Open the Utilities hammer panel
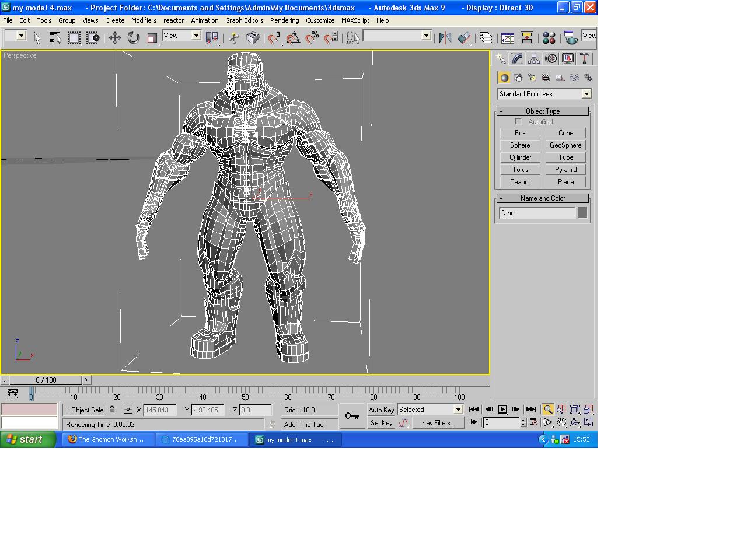Image resolution: width=747 pixels, height=560 pixels. 584,58
